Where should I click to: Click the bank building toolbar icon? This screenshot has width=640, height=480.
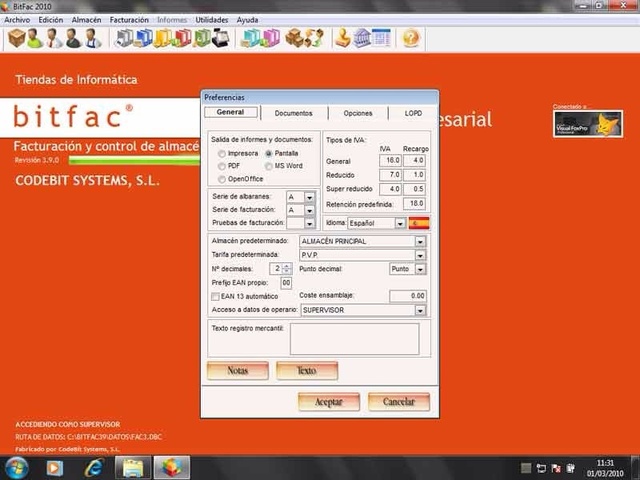[x=362, y=39]
